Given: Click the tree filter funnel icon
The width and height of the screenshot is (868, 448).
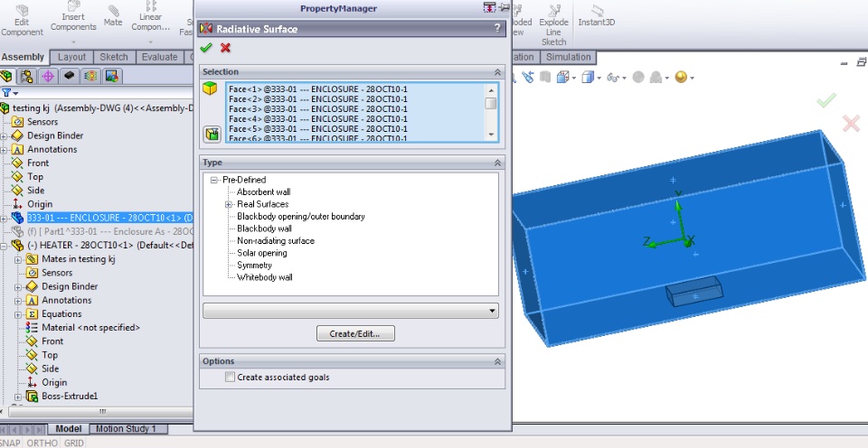Looking at the screenshot, I should pos(6,93).
